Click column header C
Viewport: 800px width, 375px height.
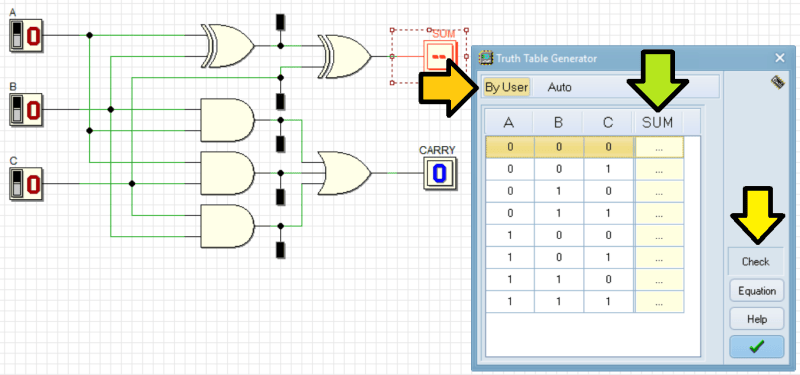tap(608, 122)
